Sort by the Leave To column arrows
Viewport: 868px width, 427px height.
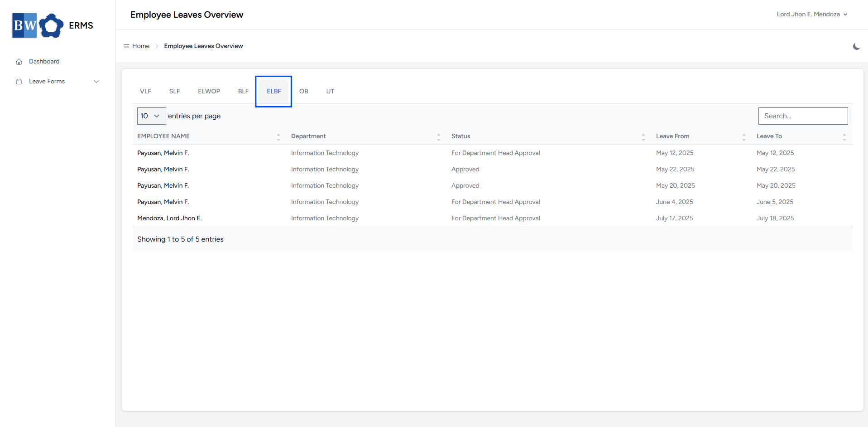(x=844, y=137)
